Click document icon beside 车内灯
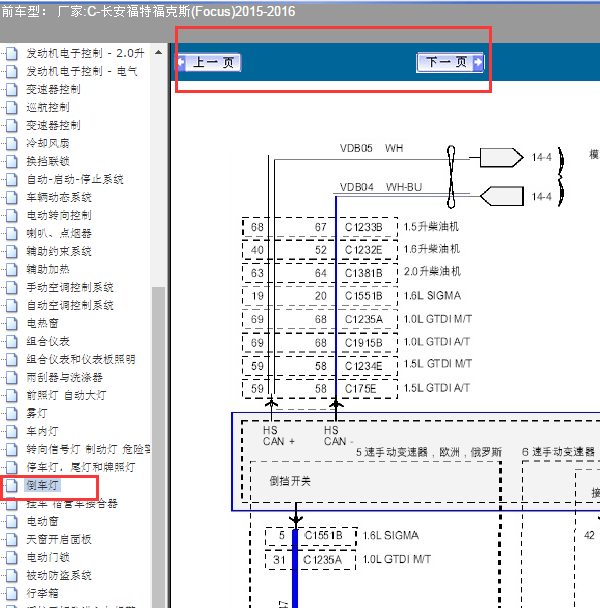 [x=12, y=431]
